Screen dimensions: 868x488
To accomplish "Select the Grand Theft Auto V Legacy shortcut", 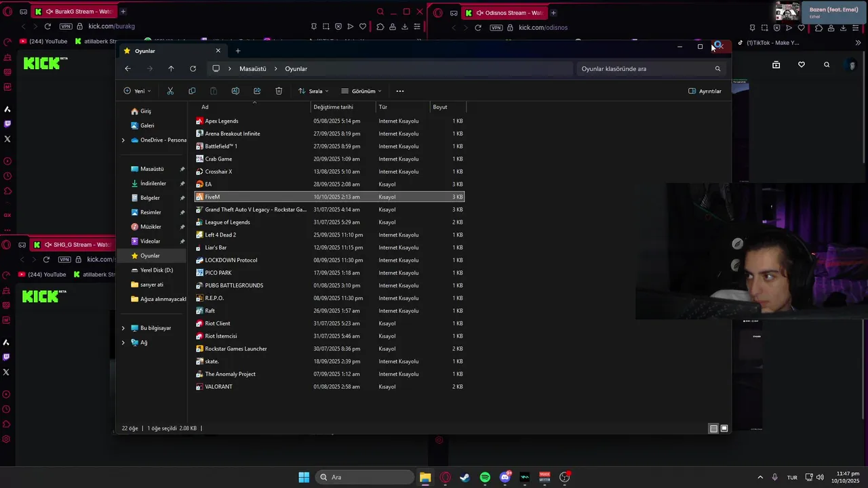I will click(x=330, y=209).
